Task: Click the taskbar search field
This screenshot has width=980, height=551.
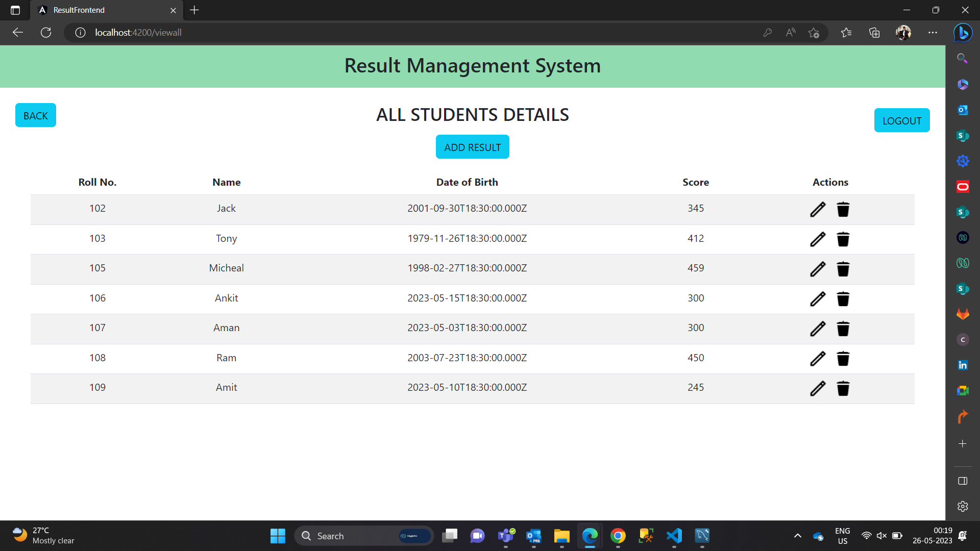Action: coord(357,536)
